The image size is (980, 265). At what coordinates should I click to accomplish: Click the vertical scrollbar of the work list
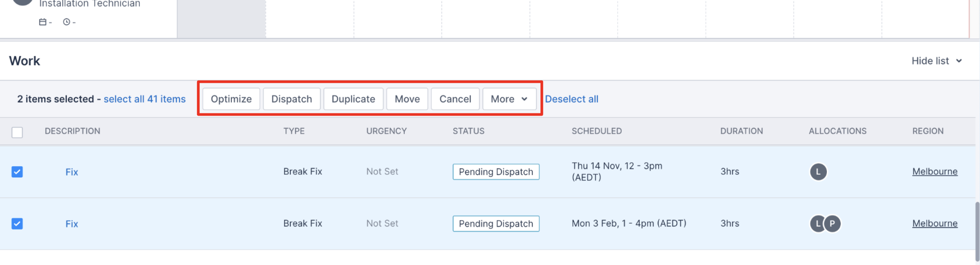click(977, 231)
